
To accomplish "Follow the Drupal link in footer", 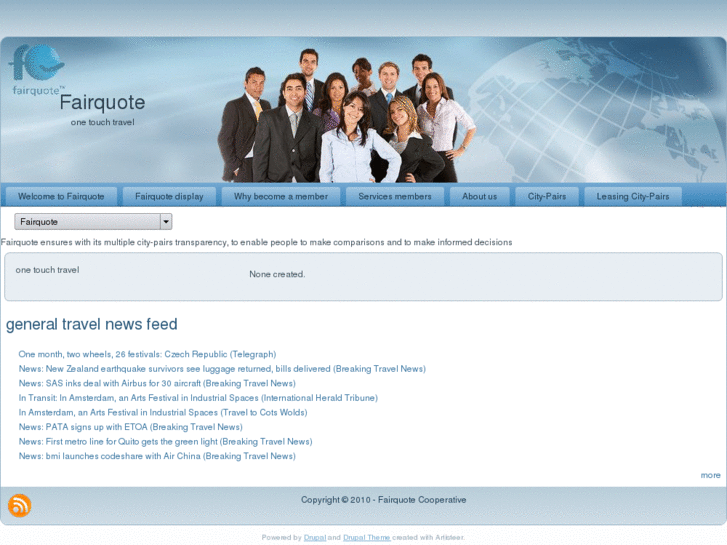I will click(315, 538).
